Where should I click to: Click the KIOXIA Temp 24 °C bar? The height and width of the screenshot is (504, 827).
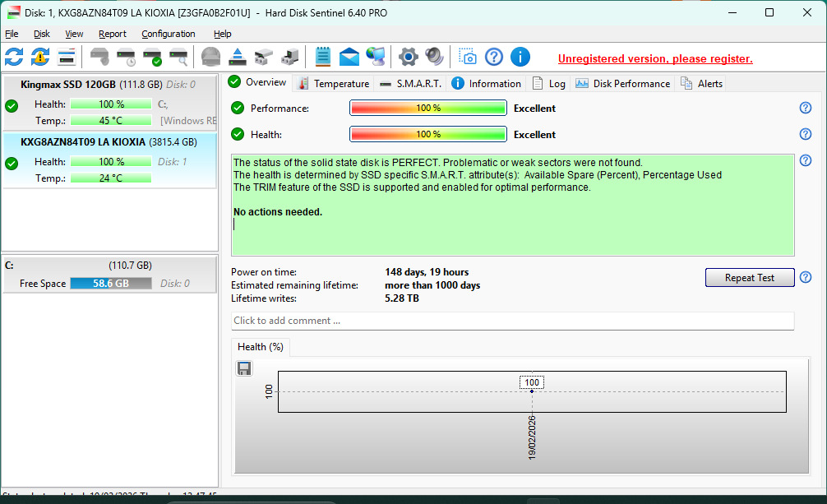point(111,178)
